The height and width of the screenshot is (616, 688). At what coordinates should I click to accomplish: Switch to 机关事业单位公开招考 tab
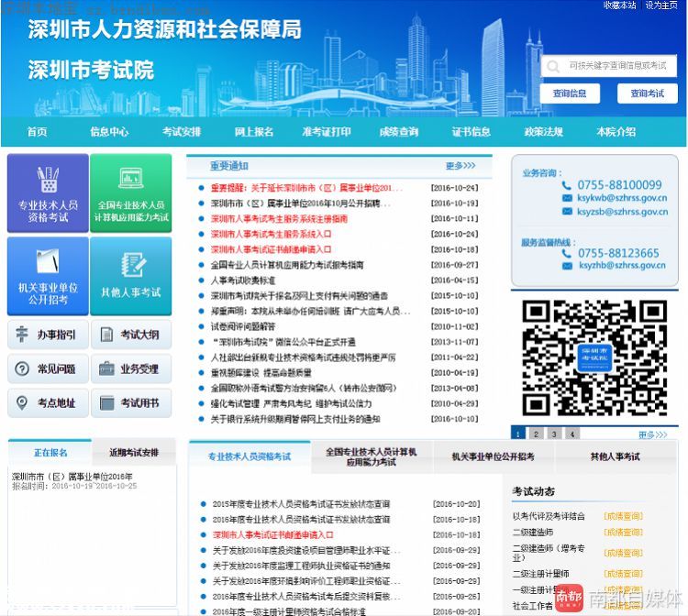click(494, 456)
